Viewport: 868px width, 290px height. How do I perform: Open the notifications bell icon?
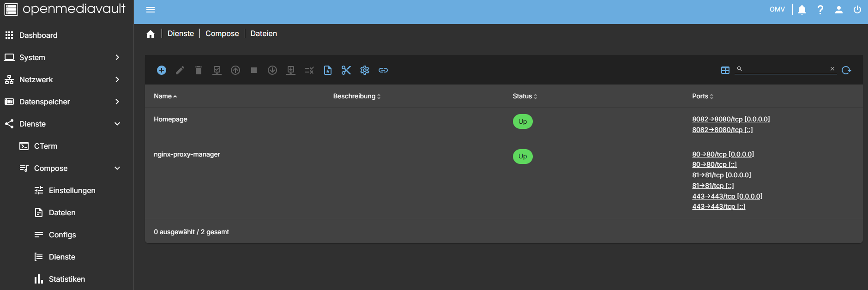click(802, 10)
